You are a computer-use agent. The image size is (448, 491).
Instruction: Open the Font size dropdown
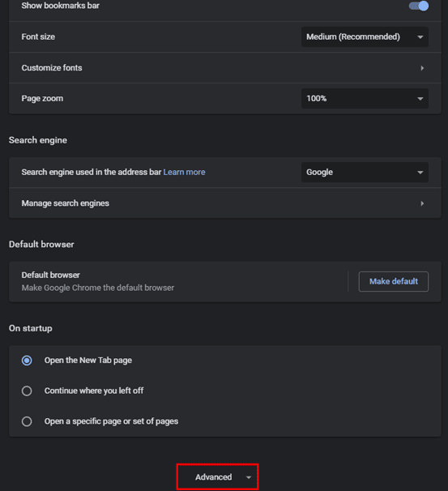pyautogui.click(x=365, y=37)
